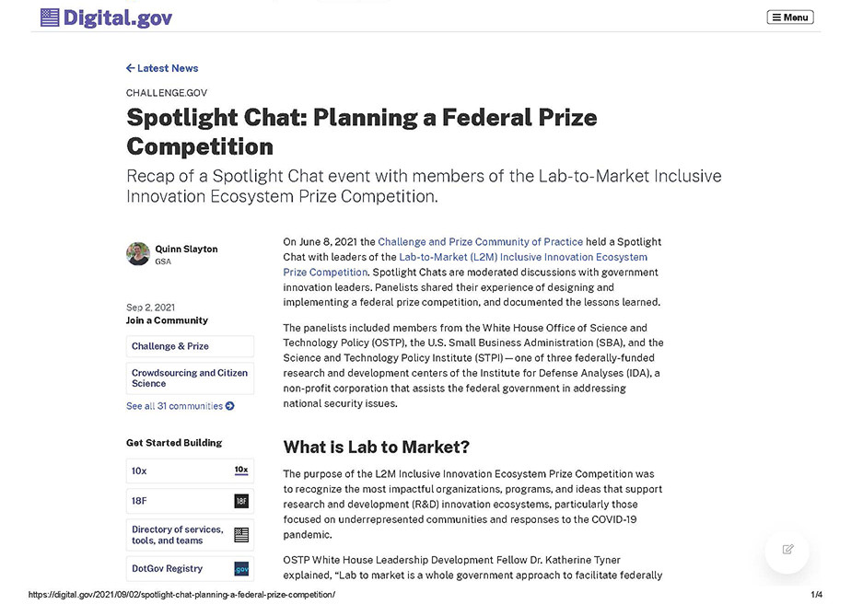The width and height of the screenshot is (851, 616).
Task: Click the Digital.gov site title
Action: coord(118,17)
